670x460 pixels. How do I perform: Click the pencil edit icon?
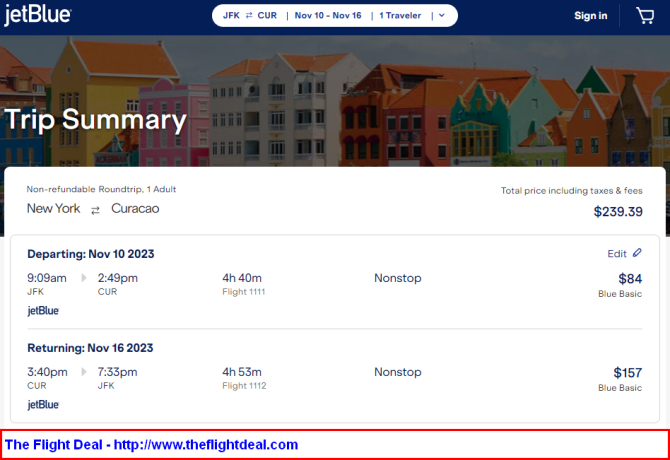[x=637, y=253]
